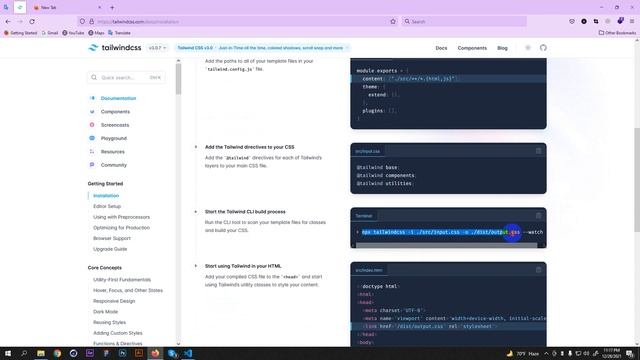Open the Firefox hamburger menu
This screenshot has height=360, width=640.
tap(632, 21)
